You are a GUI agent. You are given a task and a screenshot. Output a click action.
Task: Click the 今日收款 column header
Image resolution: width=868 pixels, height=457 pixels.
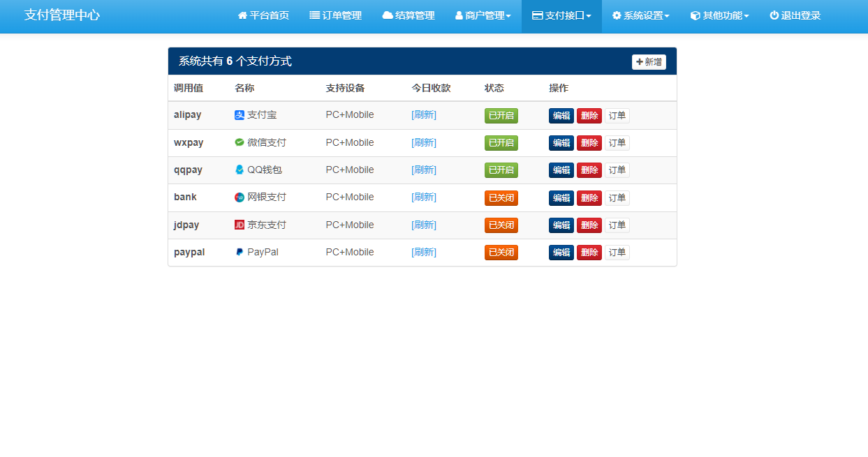coord(431,88)
